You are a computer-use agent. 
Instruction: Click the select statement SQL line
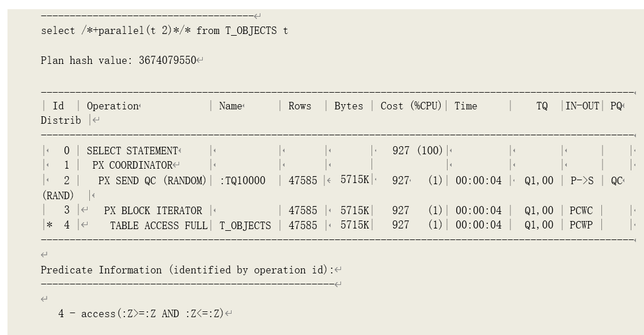[x=164, y=31]
